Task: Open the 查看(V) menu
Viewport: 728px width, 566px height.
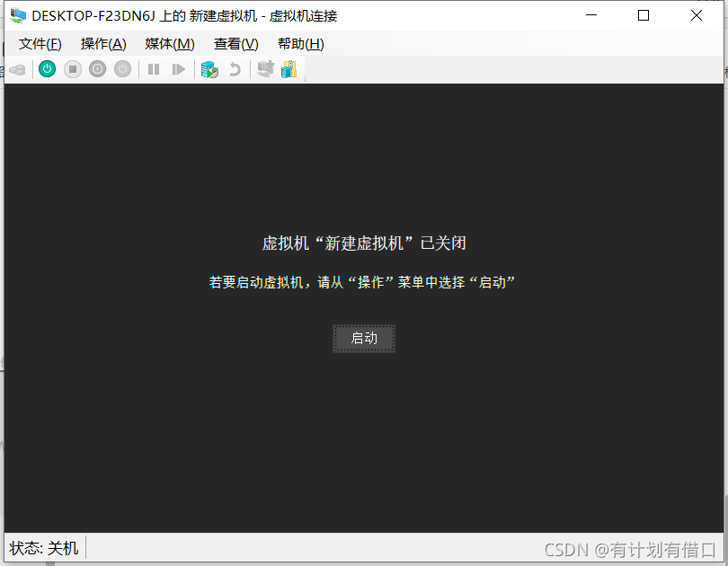Action: [235, 43]
